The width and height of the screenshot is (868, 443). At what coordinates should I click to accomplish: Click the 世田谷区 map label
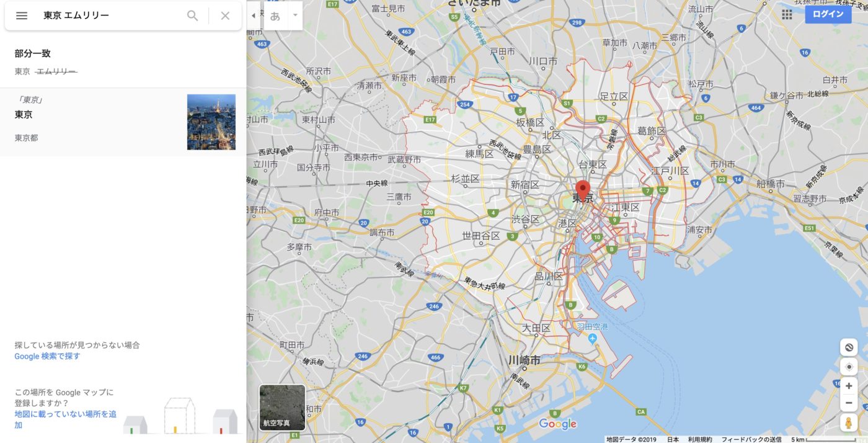481,236
